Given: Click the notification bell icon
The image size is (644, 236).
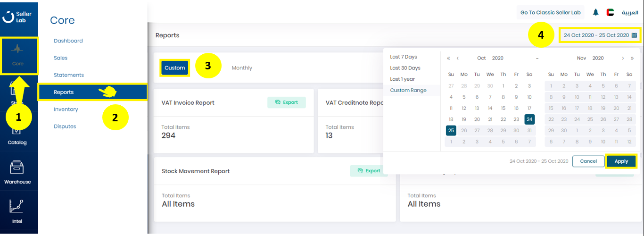Looking at the screenshot, I should pos(596,12).
